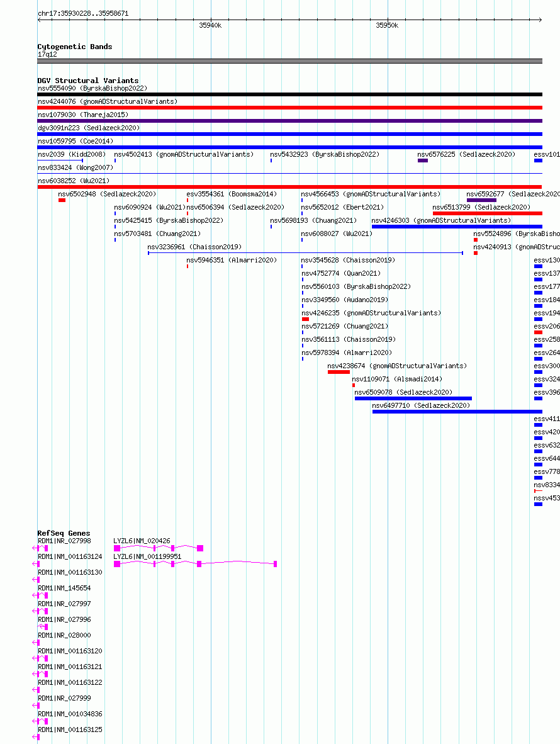The height and width of the screenshot is (744, 560).
Task: Select the red nsv4246235 variant block
Action: click(x=305, y=319)
